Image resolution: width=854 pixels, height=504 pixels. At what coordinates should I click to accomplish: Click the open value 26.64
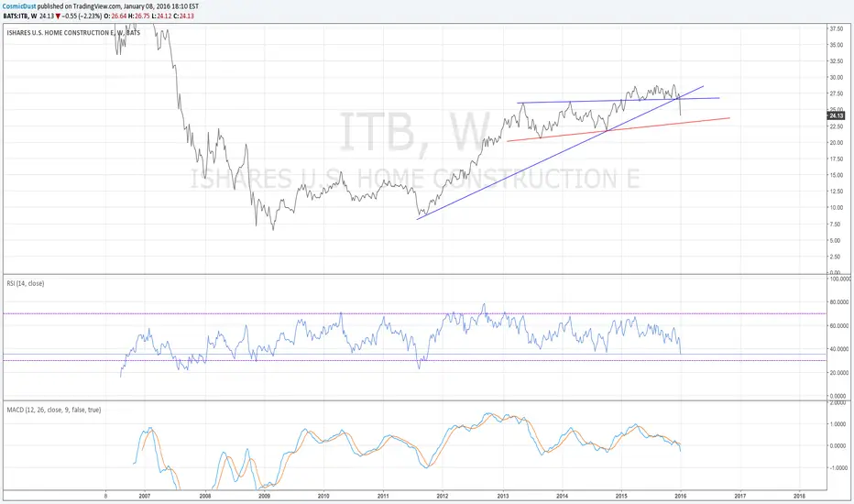[119, 16]
